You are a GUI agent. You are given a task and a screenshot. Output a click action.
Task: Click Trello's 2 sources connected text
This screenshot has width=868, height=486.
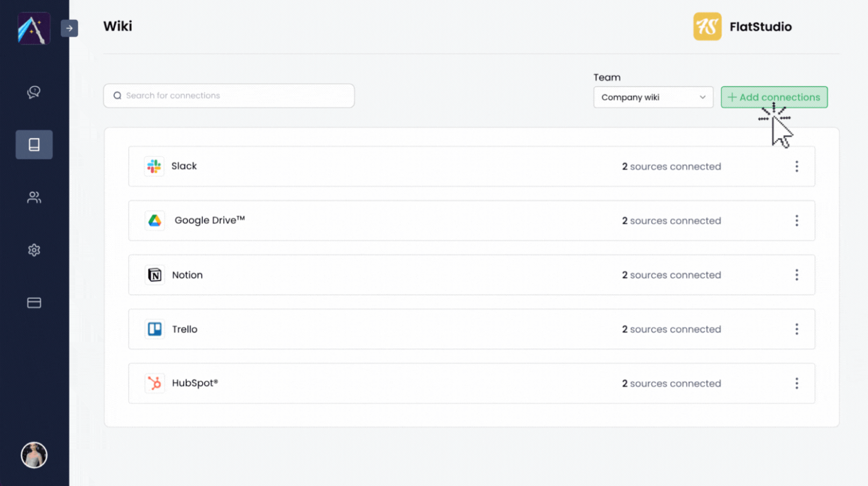click(x=671, y=329)
